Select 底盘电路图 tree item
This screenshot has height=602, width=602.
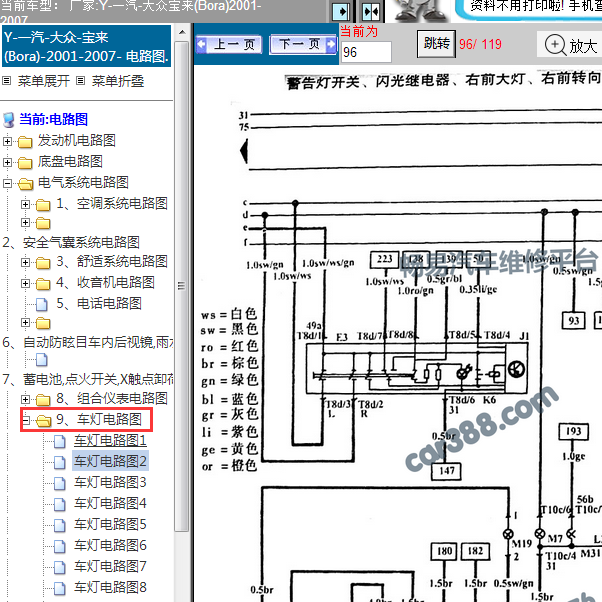coord(70,161)
